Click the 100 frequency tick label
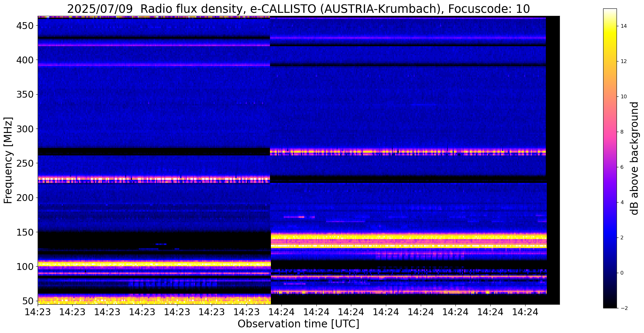Image resolution: width=644 pixels, height=333 pixels. (24, 267)
